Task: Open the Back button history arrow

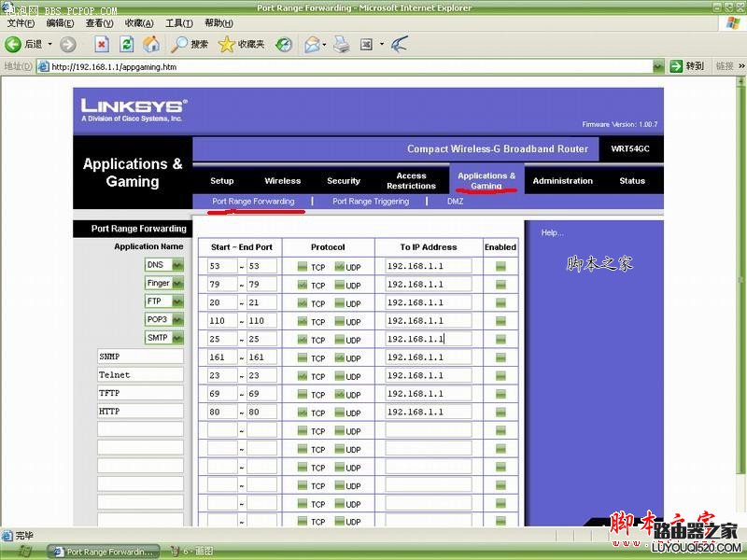Action: 49,44
